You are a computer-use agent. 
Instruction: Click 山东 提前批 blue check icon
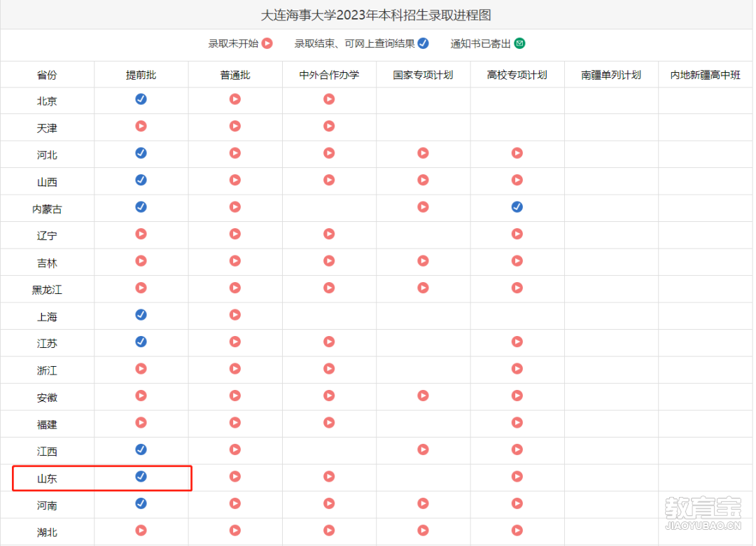click(x=141, y=477)
